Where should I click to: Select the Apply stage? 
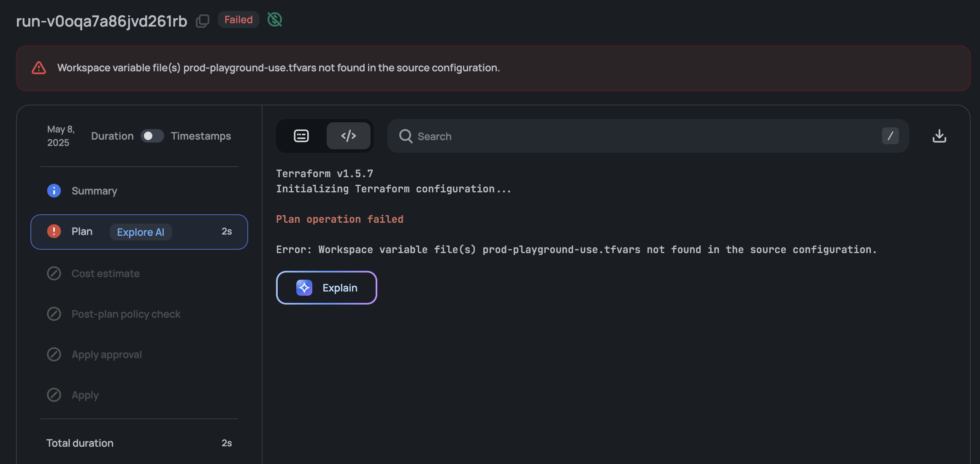click(x=85, y=395)
